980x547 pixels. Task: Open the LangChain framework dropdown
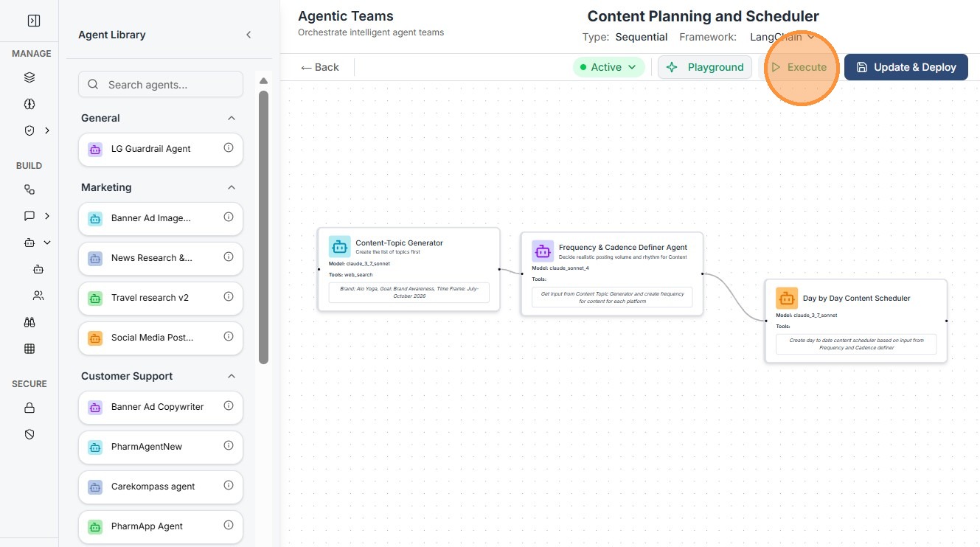pyautogui.click(x=782, y=37)
